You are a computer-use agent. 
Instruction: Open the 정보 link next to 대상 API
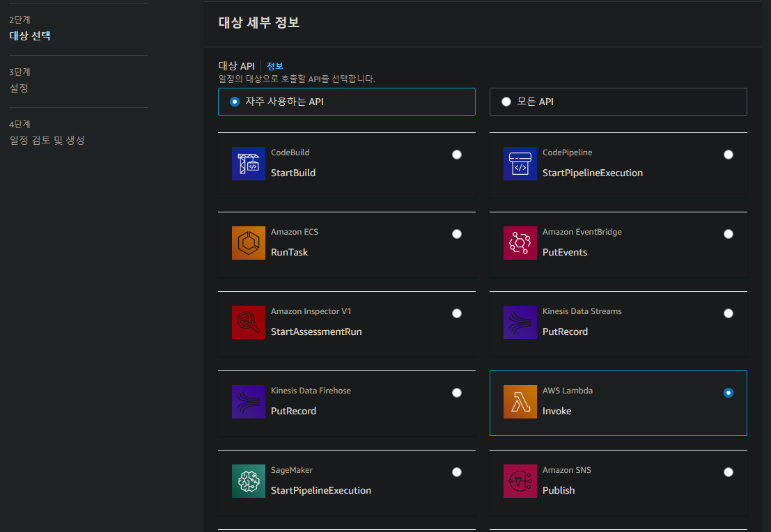[274, 66]
